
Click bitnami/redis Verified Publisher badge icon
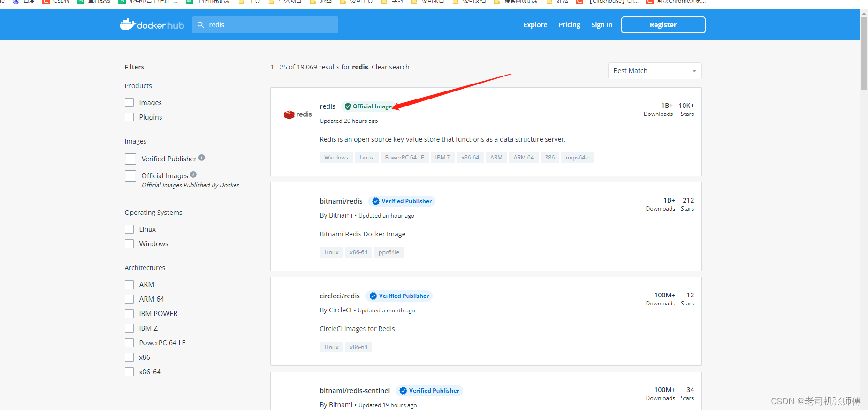(376, 201)
